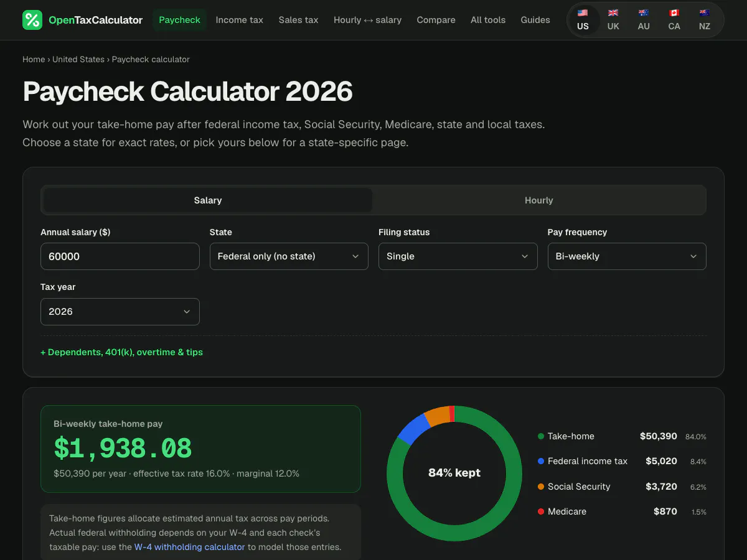Open the Compare nav item

pyautogui.click(x=436, y=20)
